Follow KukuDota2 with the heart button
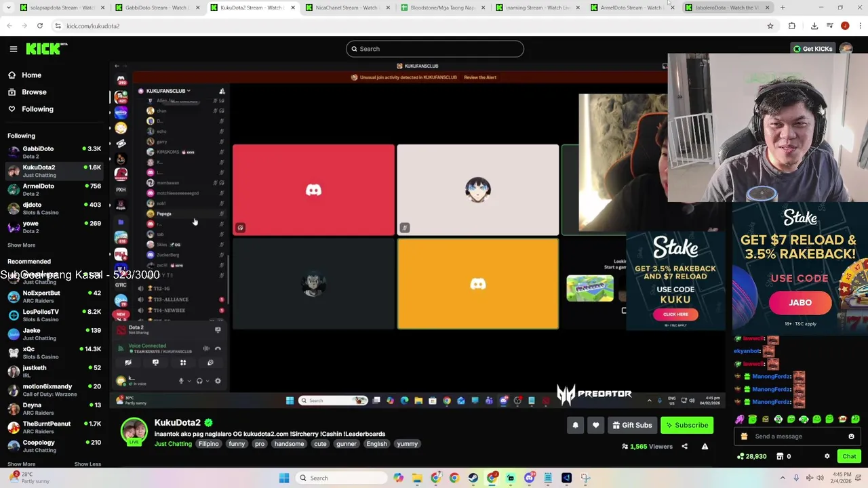868x488 pixels. (595, 425)
